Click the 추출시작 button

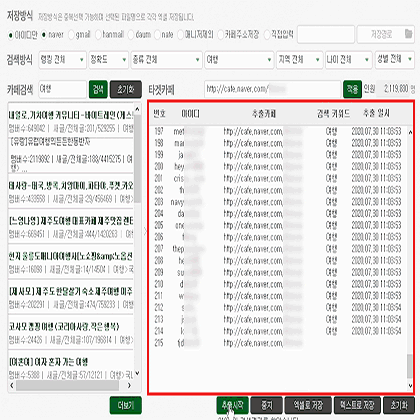(x=232, y=405)
